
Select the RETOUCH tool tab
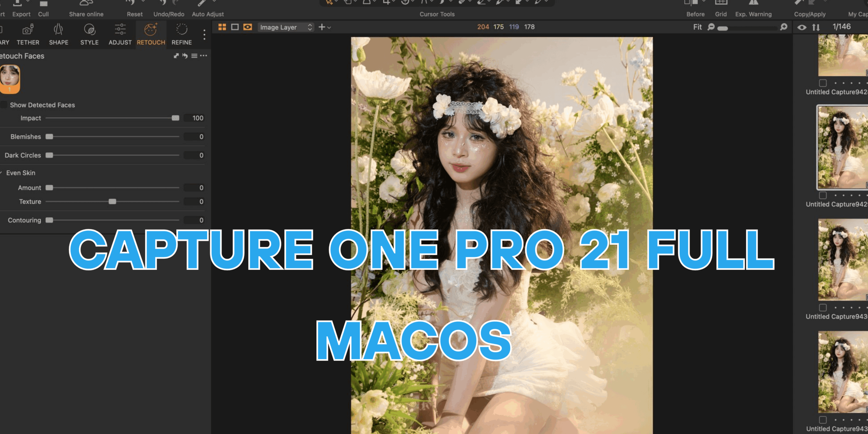151,35
